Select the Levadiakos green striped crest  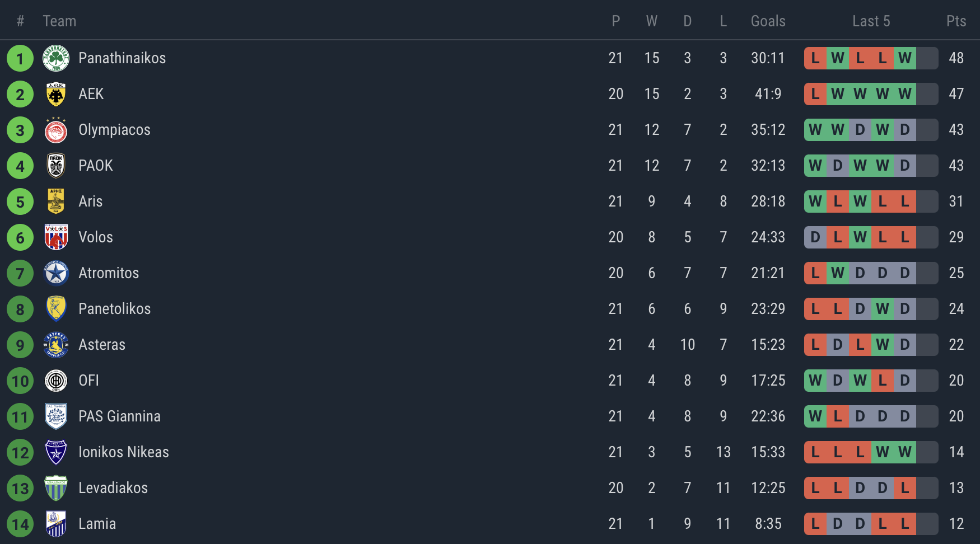pyautogui.click(x=56, y=488)
